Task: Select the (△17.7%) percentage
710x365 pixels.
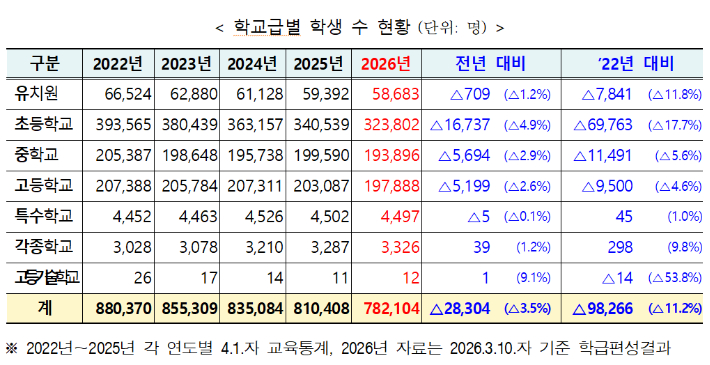Action: coord(675,125)
